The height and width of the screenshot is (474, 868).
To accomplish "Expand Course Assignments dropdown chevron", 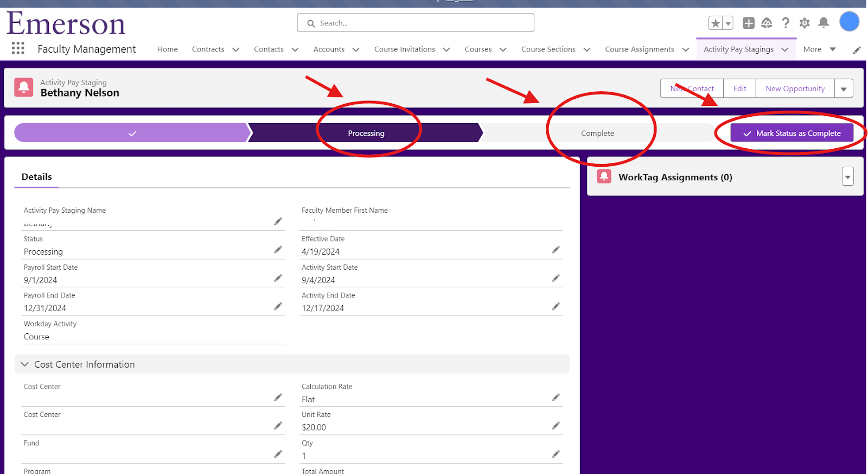I will pos(686,49).
